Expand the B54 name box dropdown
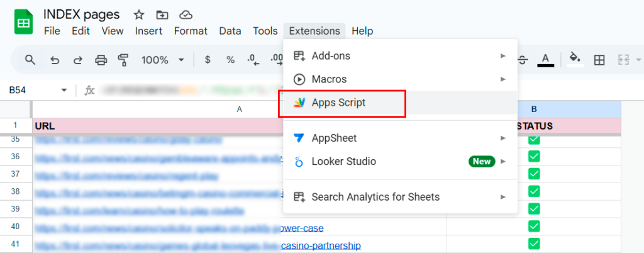 coord(64,91)
